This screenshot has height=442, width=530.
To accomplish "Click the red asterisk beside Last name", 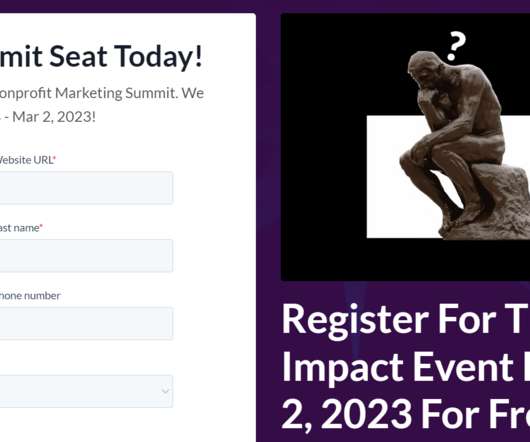I will coord(41,225).
